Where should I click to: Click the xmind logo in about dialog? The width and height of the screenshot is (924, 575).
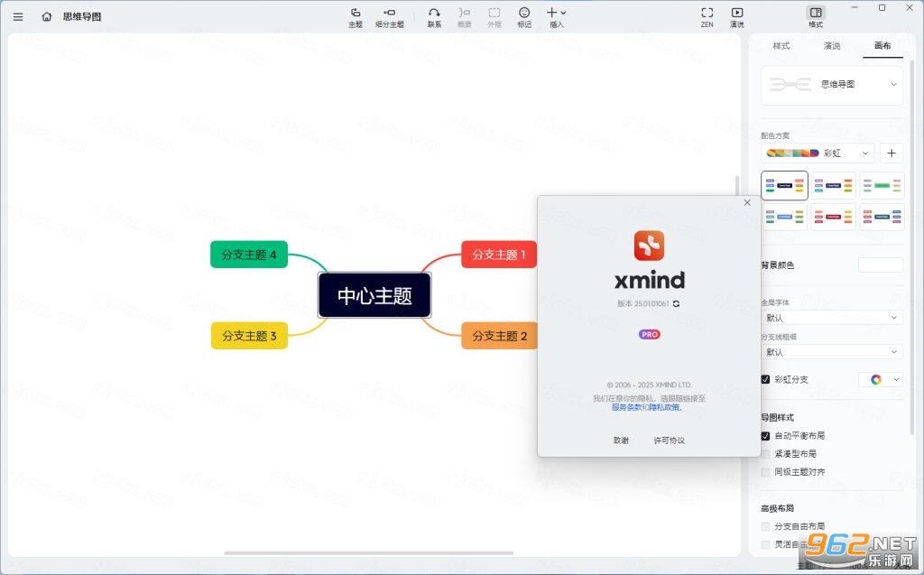pyautogui.click(x=650, y=246)
